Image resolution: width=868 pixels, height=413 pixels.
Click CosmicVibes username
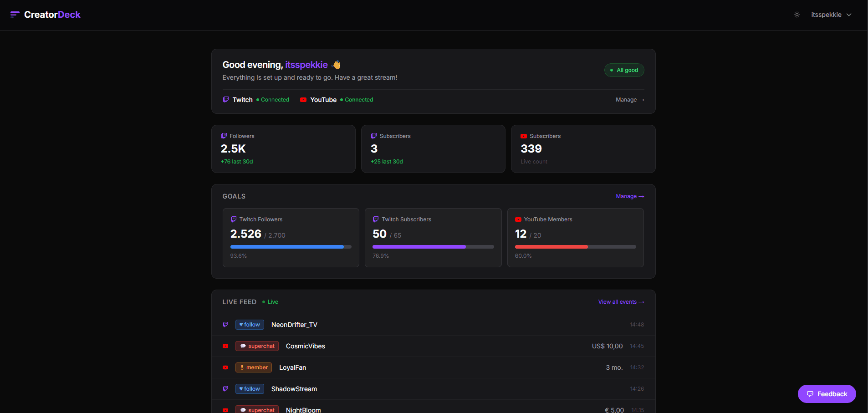point(306,346)
